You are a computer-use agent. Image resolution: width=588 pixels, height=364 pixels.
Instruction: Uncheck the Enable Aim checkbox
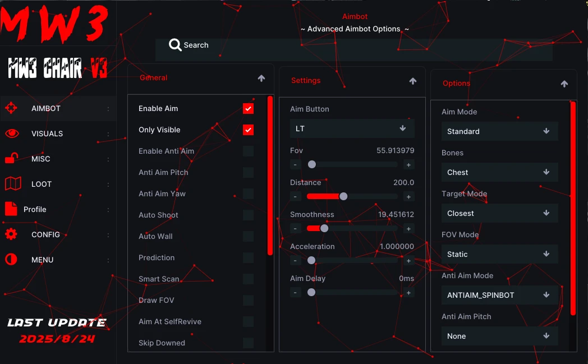coord(248,108)
